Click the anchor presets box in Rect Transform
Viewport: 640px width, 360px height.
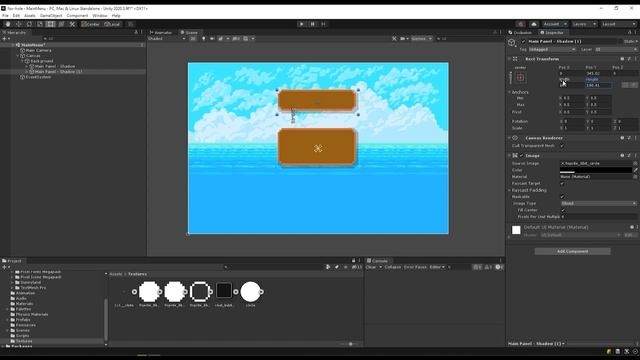point(520,78)
